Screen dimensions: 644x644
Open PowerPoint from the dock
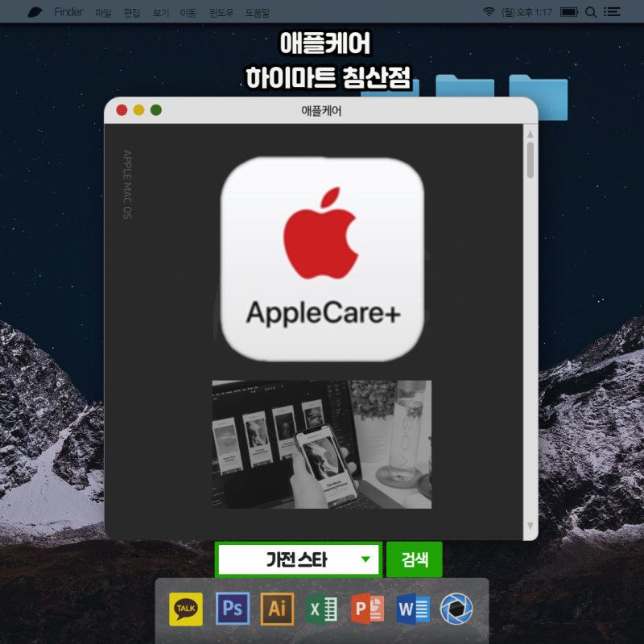[x=368, y=609]
